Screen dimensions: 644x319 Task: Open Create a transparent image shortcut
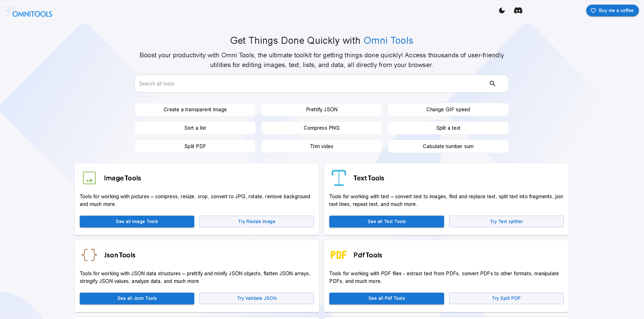click(x=195, y=109)
